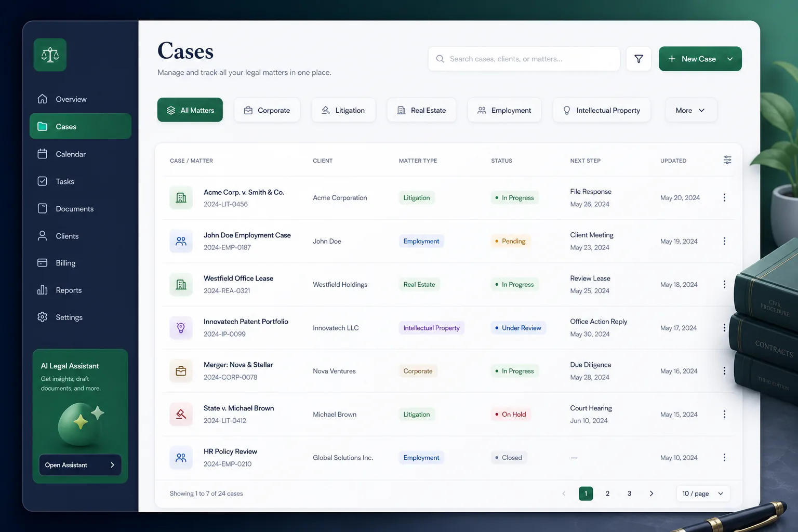Image resolution: width=798 pixels, height=532 pixels.
Task: Open the filter funnel icon button
Action: click(x=639, y=59)
